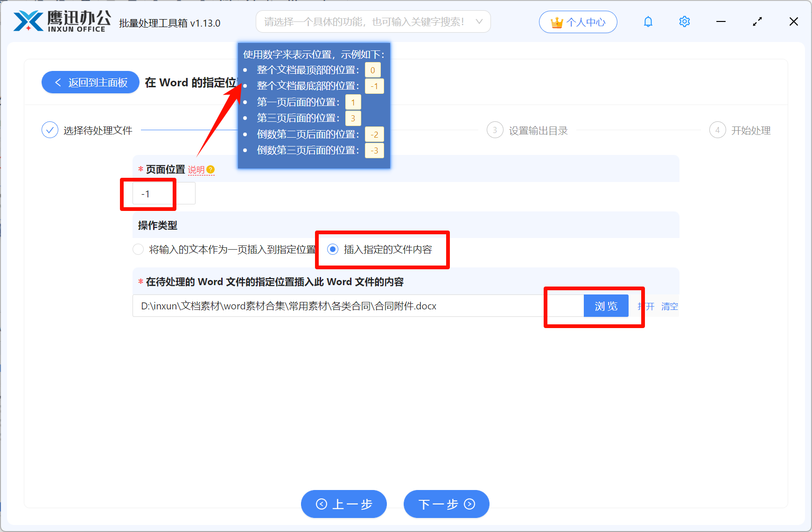Open the settings gear
This screenshot has width=812, height=532.
coord(684,21)
